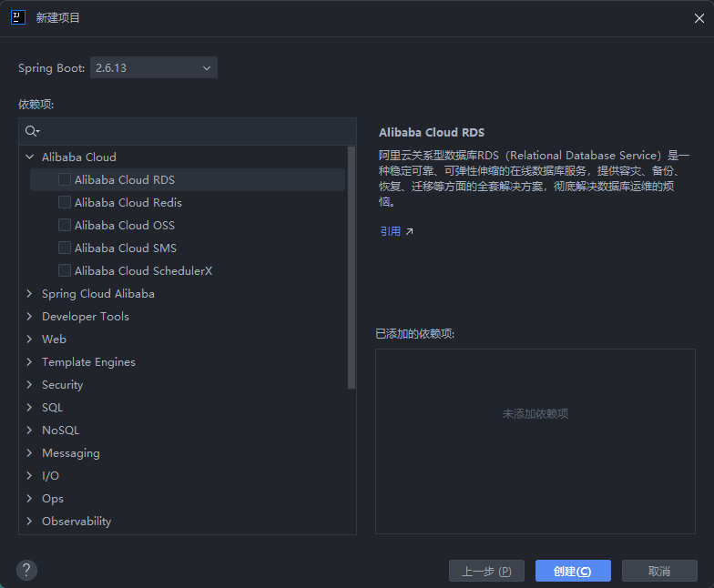Toggle the Alibaba Cloud SMS checkbox
This screenshot has height=588, width=714.
65,248
